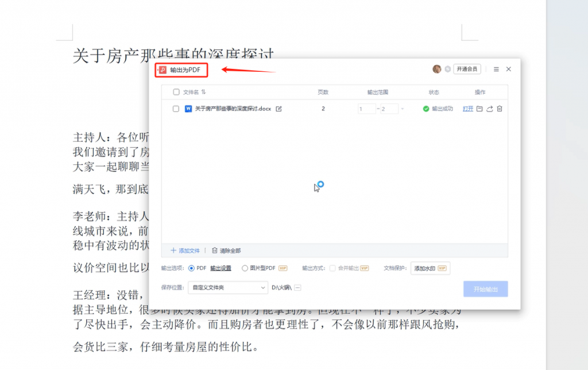Screen dimensions: 588x370
Task: Select the 图片型PDF radio button
Action: pyautogui.click(x=245, y=268)
